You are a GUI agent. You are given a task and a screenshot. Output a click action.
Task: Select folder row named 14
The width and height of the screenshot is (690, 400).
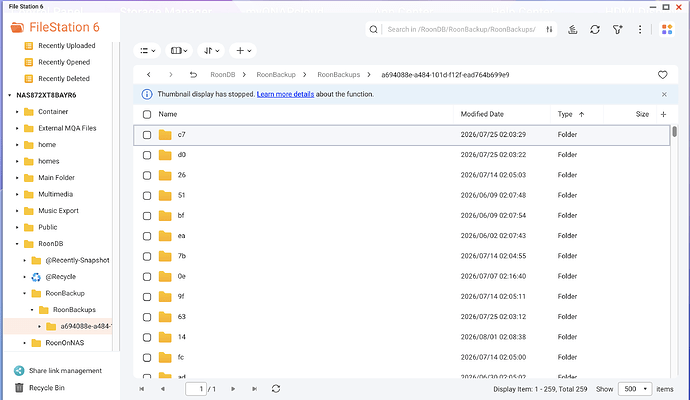(x=401, y=337)
